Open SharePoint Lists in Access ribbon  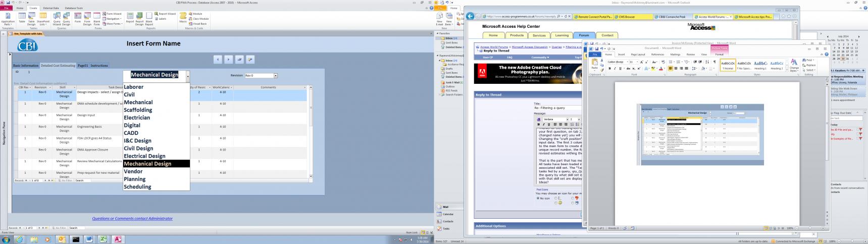pyautogui.click(x=43, y=19)
